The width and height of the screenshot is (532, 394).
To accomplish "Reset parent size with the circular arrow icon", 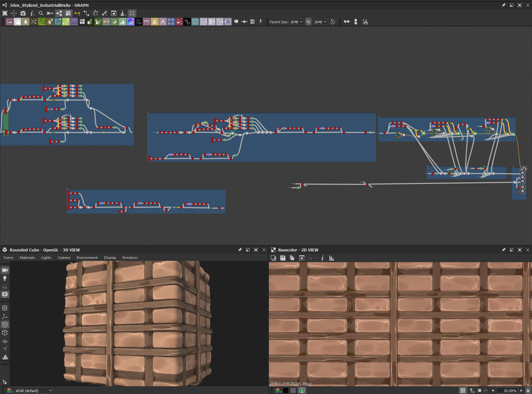I will pos(333,22).
